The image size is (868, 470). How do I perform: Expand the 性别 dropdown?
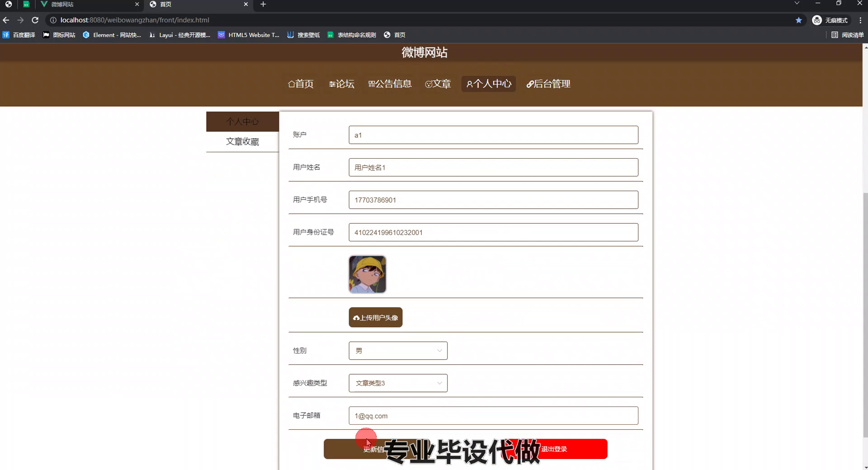[398, 351]
